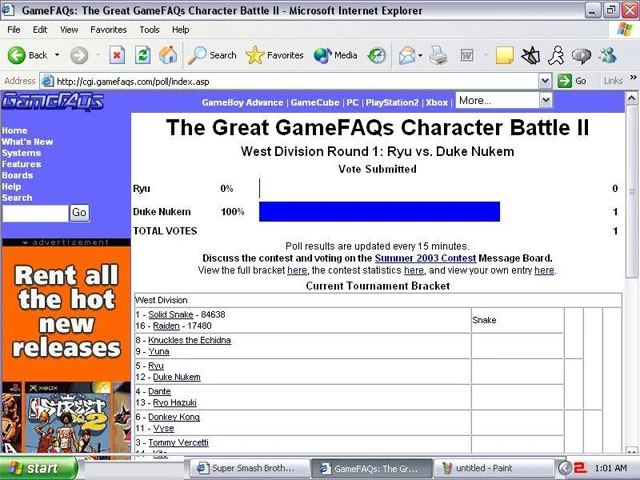Click the Duke Nukem blue result bar

coord(379,211)
